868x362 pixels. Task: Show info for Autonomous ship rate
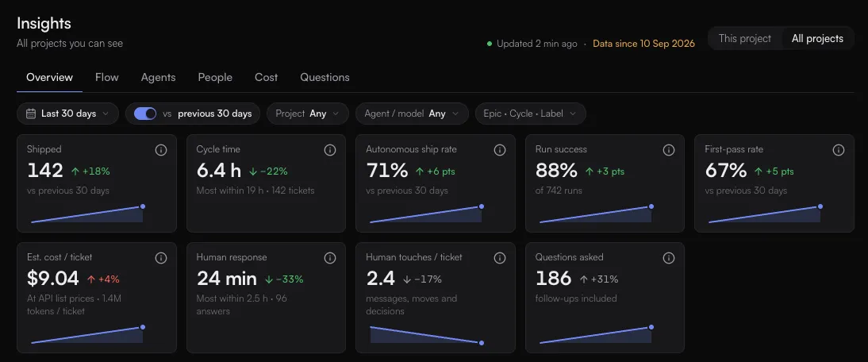(499, 150)
